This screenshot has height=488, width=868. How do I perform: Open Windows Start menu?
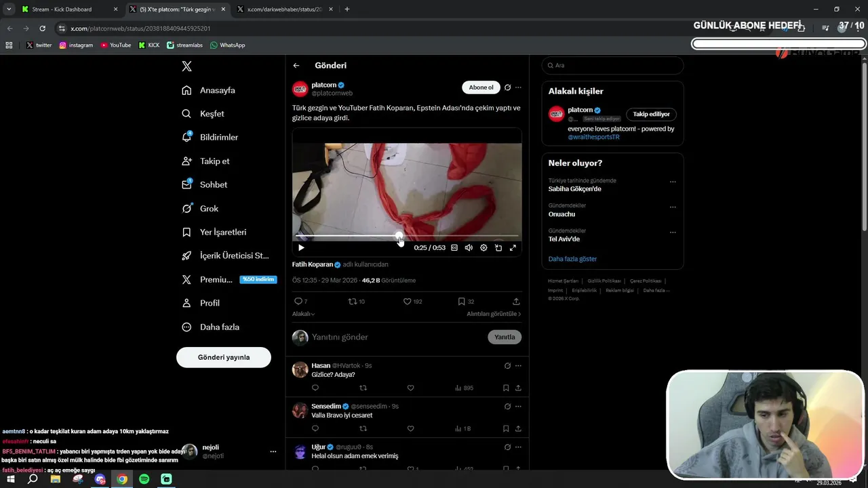[x=12, y=479]
